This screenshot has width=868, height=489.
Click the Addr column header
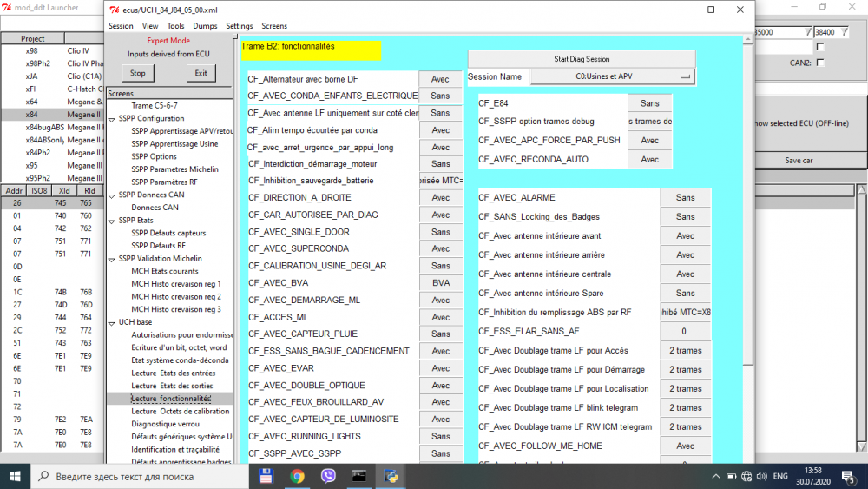(14, 190)
